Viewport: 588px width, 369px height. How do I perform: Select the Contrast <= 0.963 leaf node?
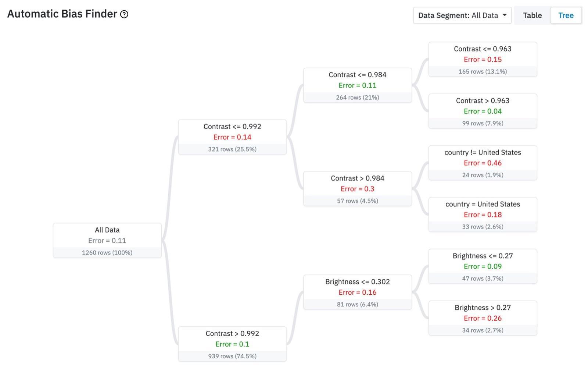pyautogui.click(x=483, y=60)
